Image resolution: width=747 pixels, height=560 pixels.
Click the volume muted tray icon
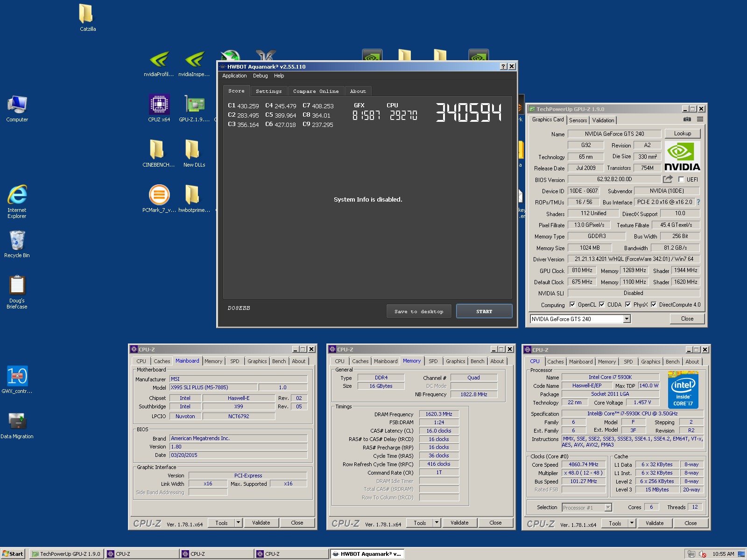[x=703, y=554]
